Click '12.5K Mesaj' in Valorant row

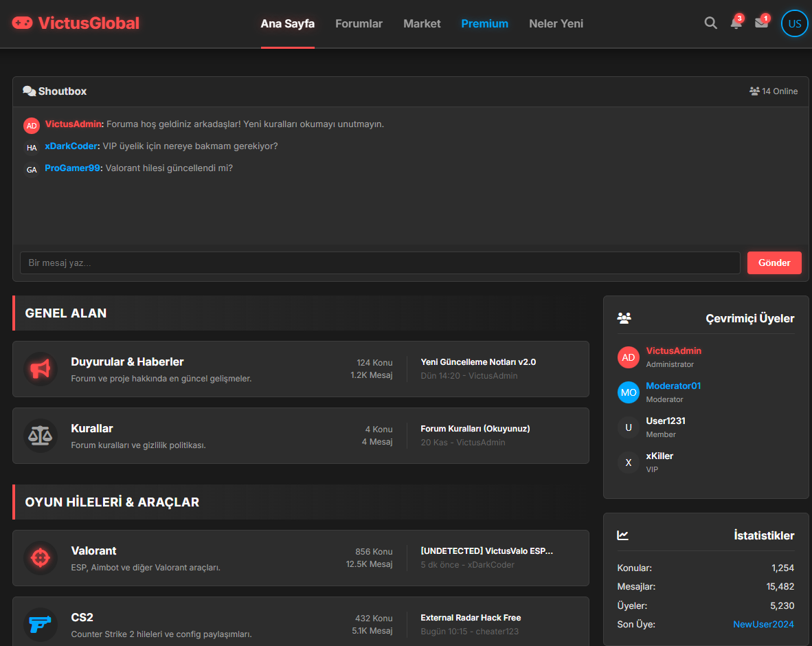pos(369,564)
